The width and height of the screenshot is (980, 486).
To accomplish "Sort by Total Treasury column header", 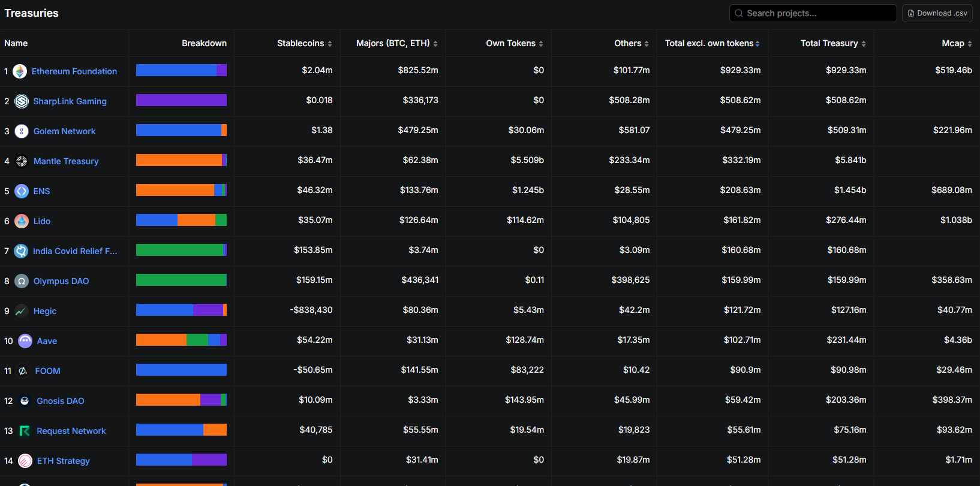I will point(832,43).
